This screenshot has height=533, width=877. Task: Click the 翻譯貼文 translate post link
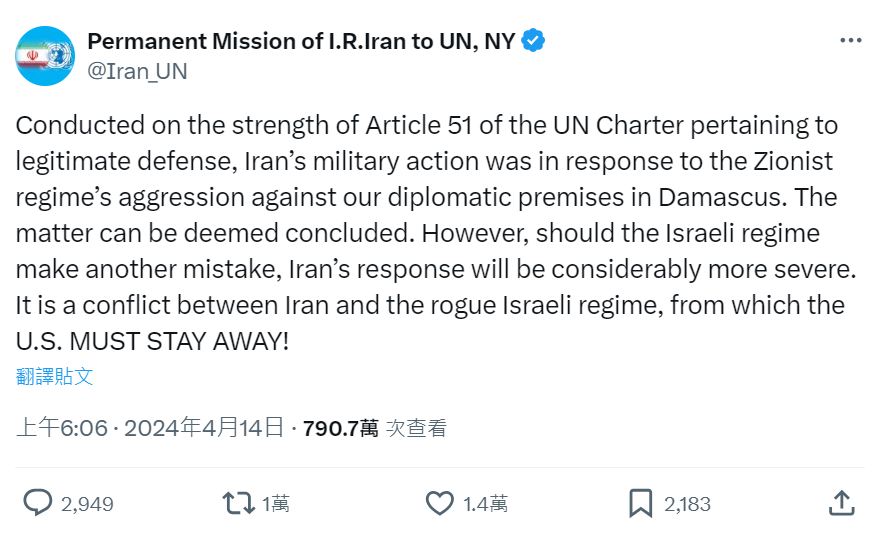pos(55,376)
